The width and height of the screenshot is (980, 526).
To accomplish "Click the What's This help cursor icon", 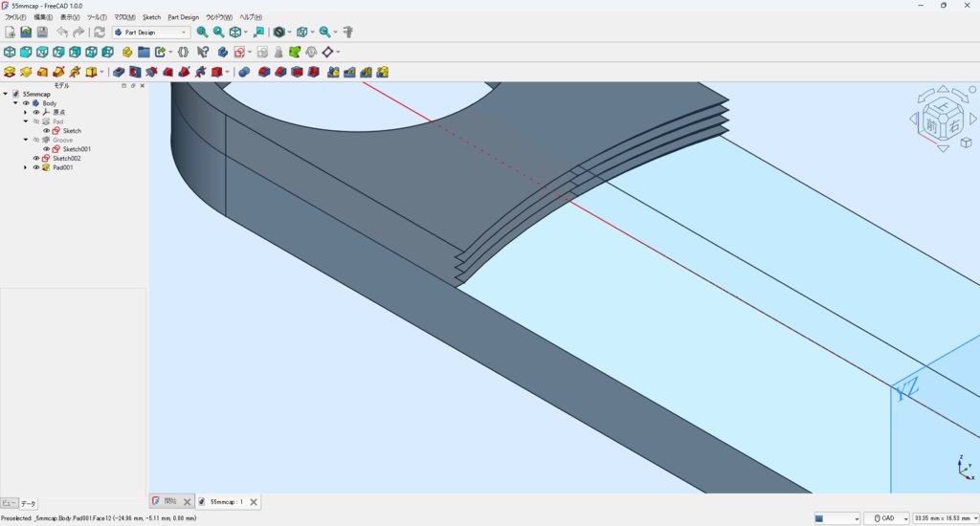I will tap(203, 52).
